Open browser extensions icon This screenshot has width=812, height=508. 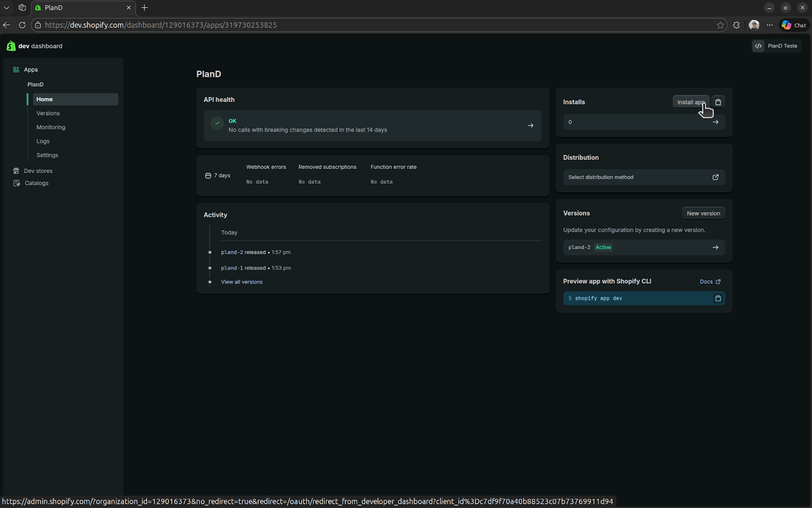(736, 25)
